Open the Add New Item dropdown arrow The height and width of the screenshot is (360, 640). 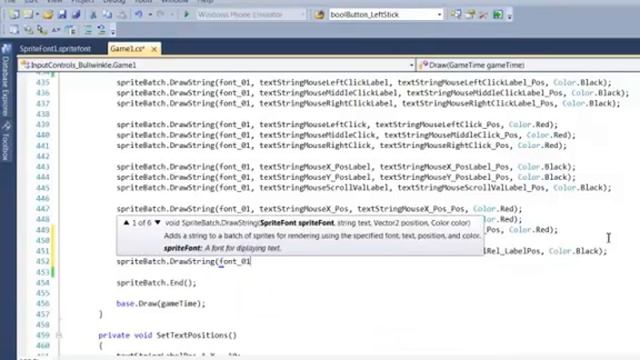coord(37,15)
